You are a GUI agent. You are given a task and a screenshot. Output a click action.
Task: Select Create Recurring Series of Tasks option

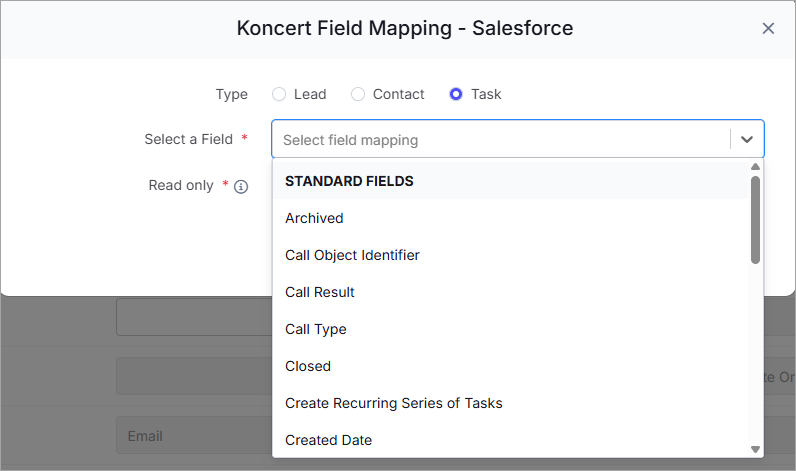tap(511, 403)
